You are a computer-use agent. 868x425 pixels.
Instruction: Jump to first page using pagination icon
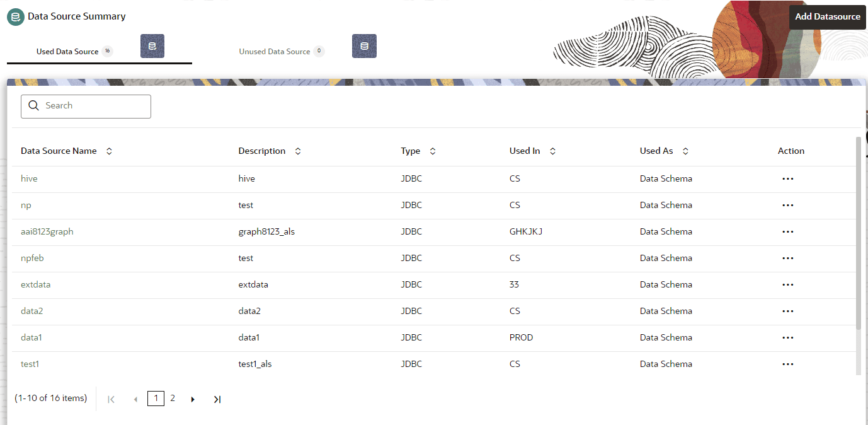[x=111, y=399]
